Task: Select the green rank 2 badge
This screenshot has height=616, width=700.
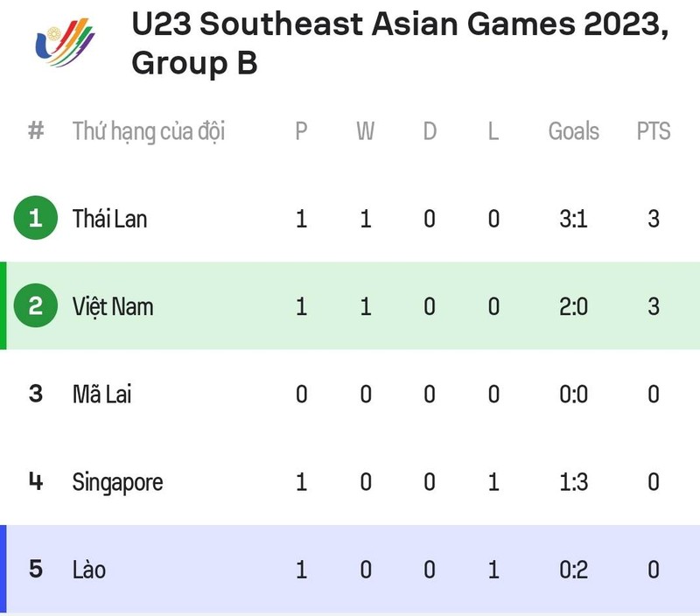Action: pos(36,305)
